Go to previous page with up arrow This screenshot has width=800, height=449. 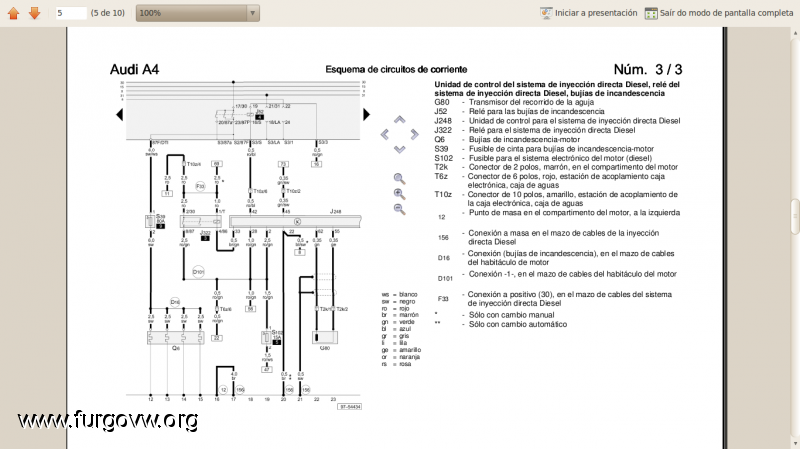(x=13, y=13)
